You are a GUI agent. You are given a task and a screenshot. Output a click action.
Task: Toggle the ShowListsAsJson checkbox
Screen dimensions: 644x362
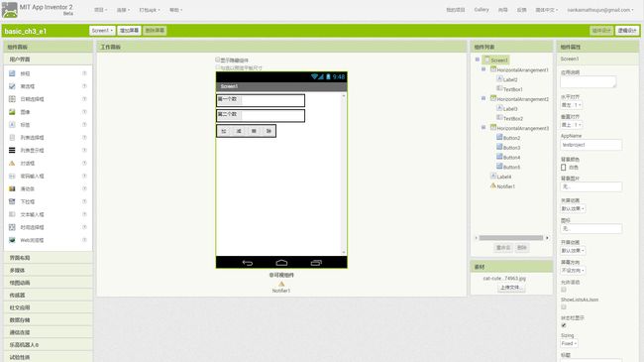click(564, 306)
